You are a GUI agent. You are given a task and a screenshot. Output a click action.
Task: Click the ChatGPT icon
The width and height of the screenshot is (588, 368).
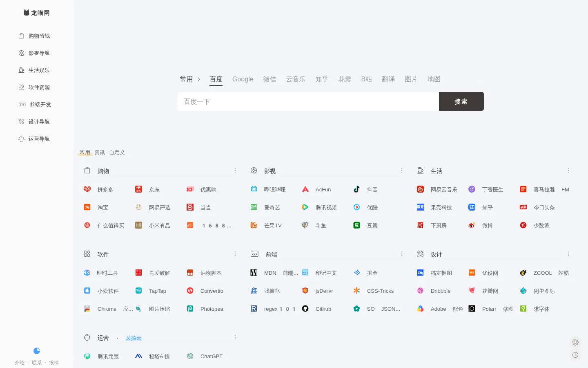point(190,356)
